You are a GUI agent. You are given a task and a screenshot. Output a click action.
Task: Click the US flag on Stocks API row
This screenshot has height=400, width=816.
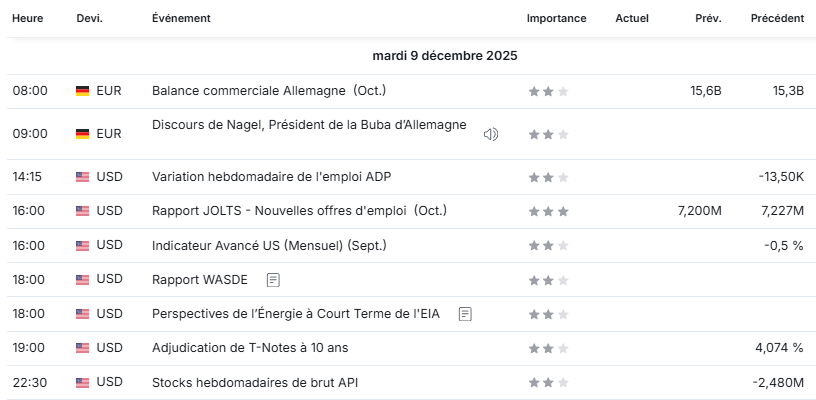[82, 382]
